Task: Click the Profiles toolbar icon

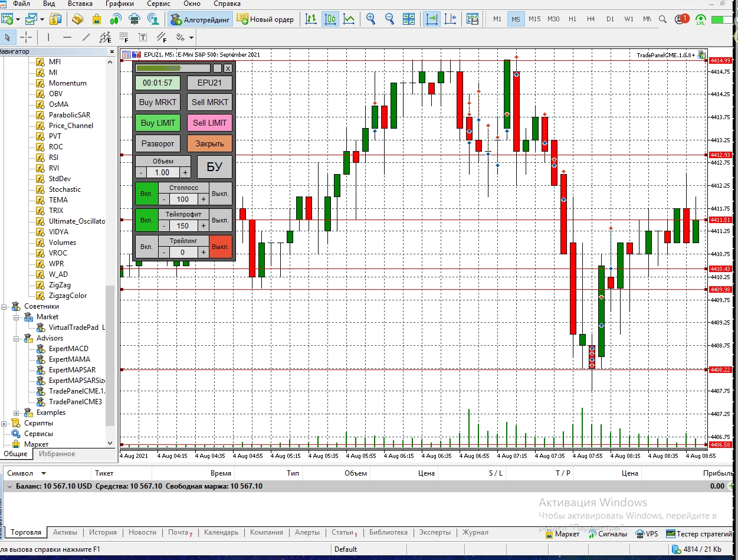Action: point(31,19)
